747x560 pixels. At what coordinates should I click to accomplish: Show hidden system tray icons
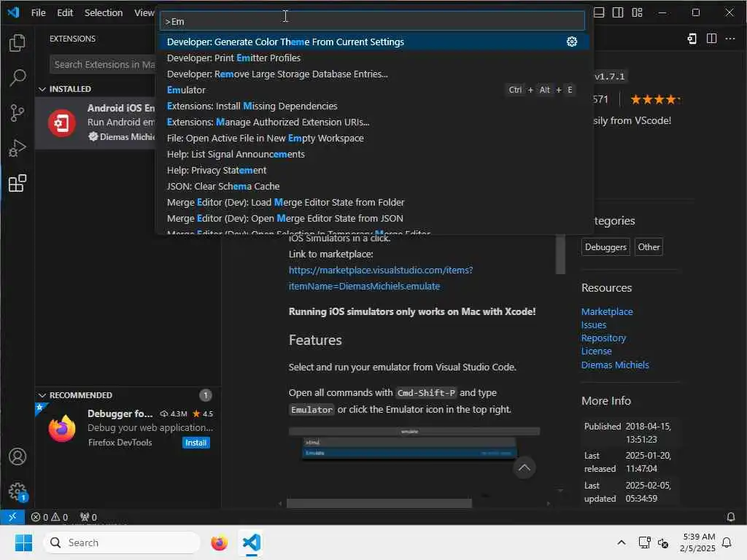click(622, 542)
